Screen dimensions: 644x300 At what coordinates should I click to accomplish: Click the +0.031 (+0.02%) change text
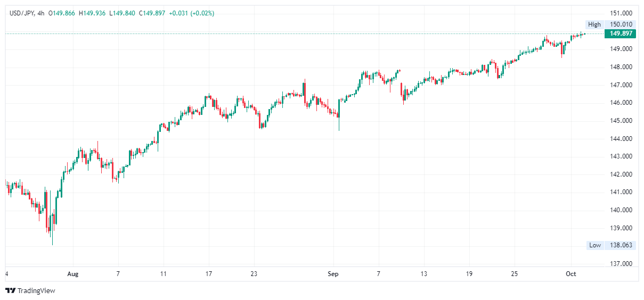tap(191, 13)
